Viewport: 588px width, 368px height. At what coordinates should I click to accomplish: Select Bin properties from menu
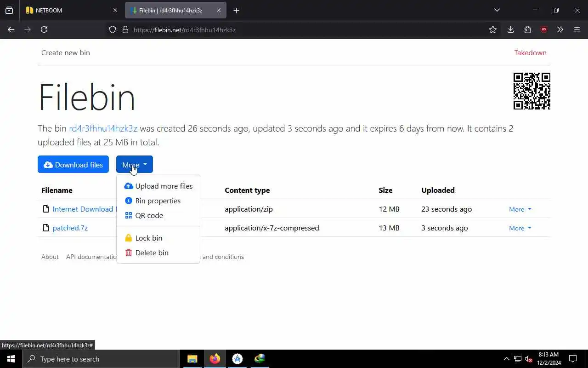(158, 201)
